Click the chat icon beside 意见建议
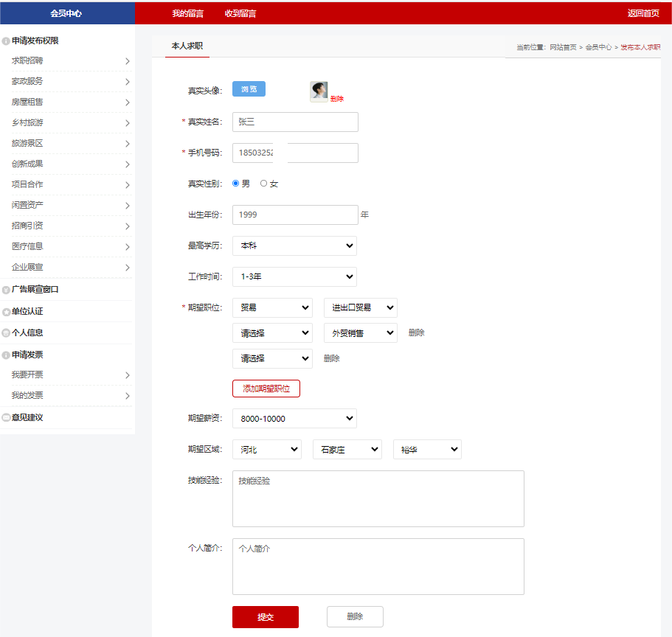 tap(6, 417)
